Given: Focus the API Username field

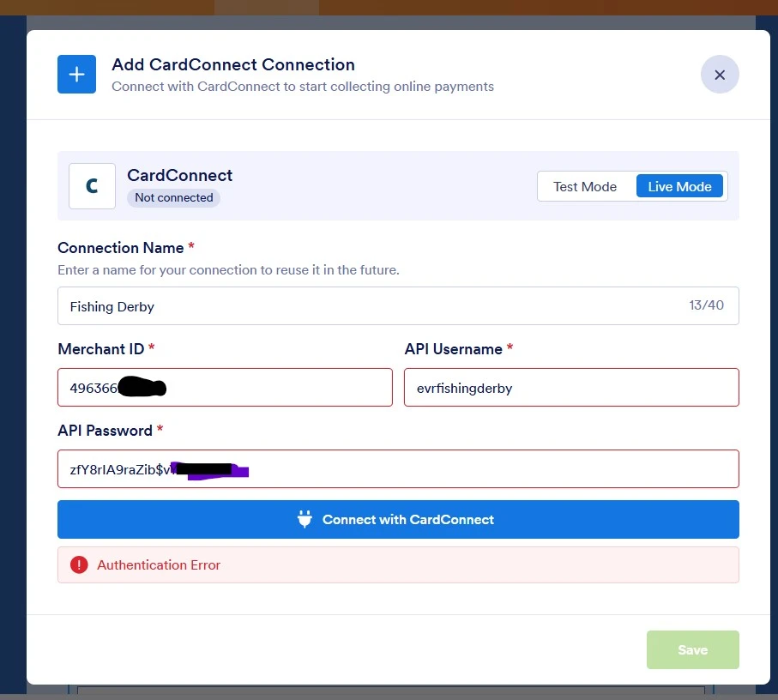Looking at the screenshot, I should (571, 388).
